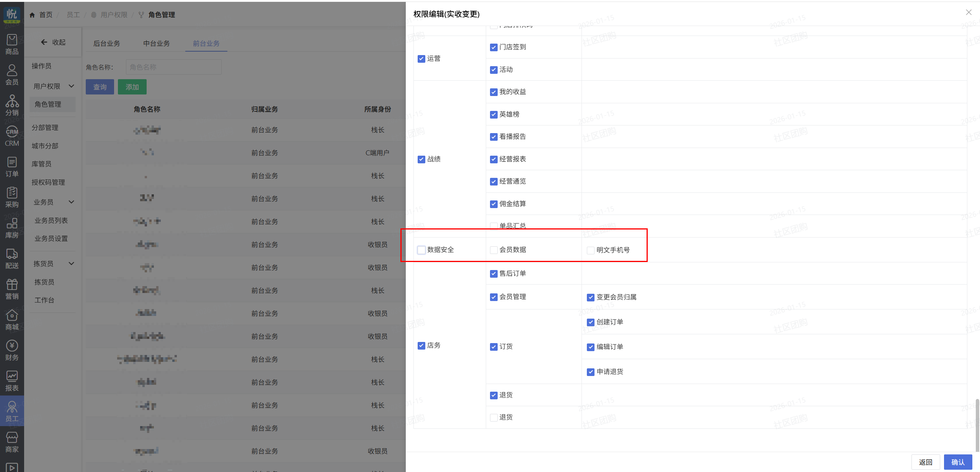Switch to the 中台业务 tab

tap(157, 44)
